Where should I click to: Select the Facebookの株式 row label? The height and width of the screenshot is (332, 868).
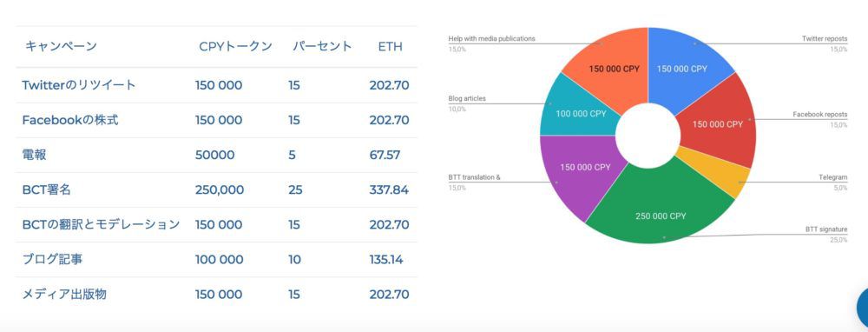click(69, 120)
